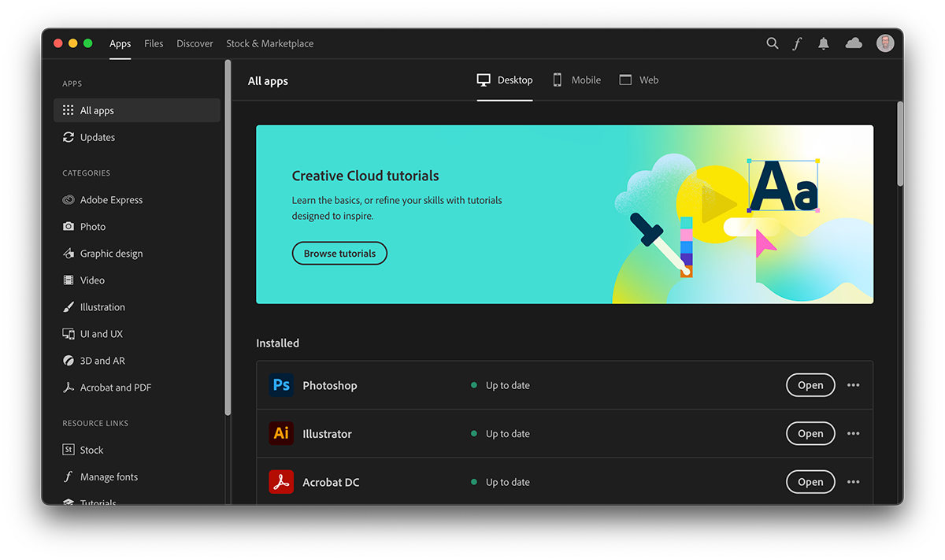The width and height of the screenshot is (945, 560).
Task: Click the Browse tutorials button
Action: click(x=339, y=254)
